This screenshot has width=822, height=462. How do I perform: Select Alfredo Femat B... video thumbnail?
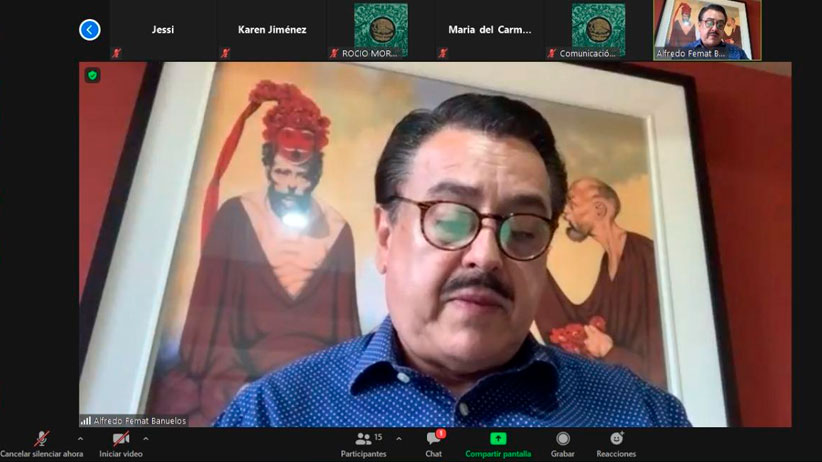coord(707,30)
